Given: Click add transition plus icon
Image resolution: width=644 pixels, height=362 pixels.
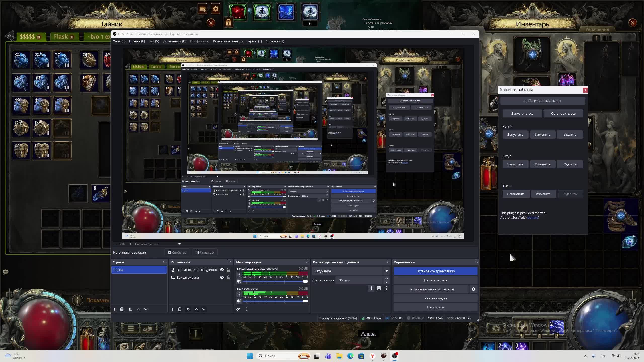Looking at the screenshot, I should 371,288.
